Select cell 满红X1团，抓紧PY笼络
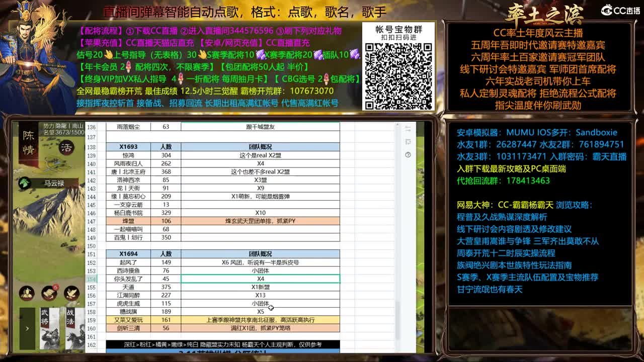The width and height of the screenshot is (644, 362). pos(260,328)
